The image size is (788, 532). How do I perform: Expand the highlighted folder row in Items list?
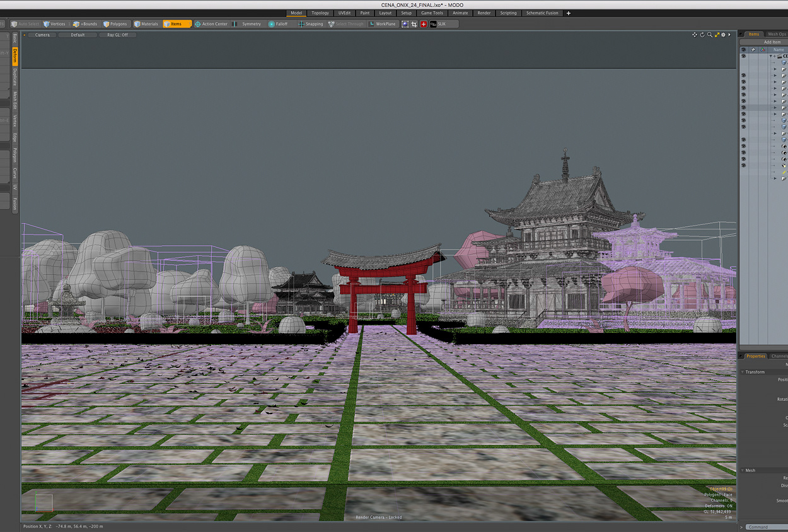pyautogui.click(x=775, y=108)
